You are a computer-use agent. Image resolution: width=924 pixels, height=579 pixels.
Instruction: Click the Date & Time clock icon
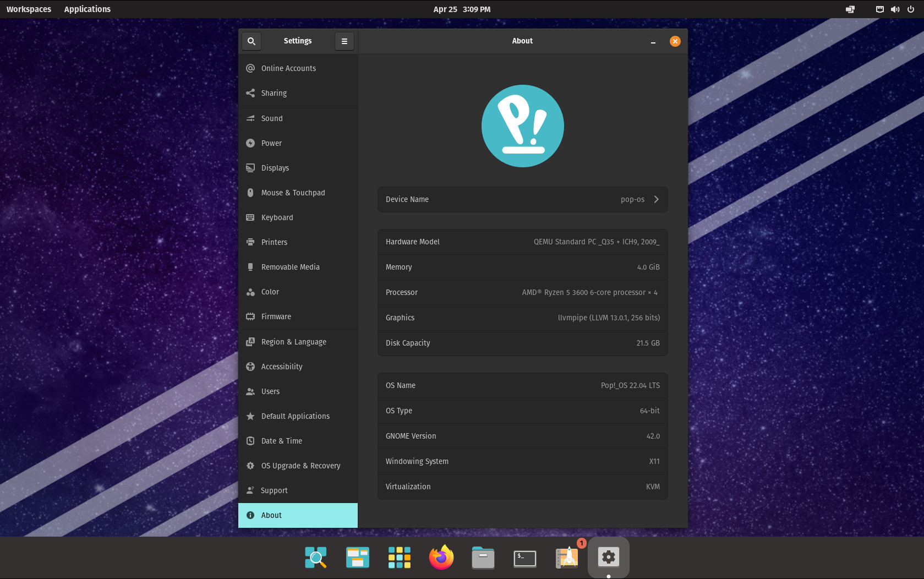pos(250,441)
